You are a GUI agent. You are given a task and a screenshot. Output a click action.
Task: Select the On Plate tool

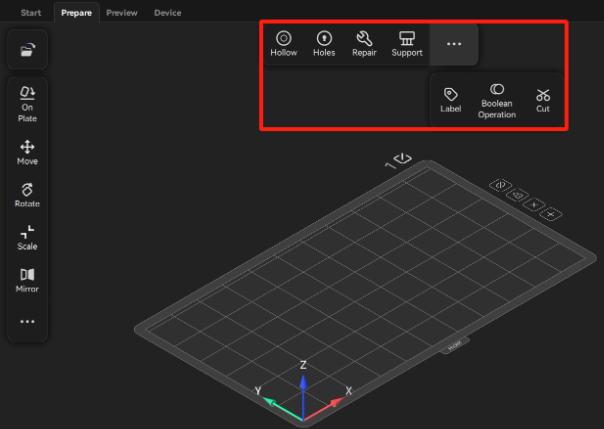click(x=27, y=104)
